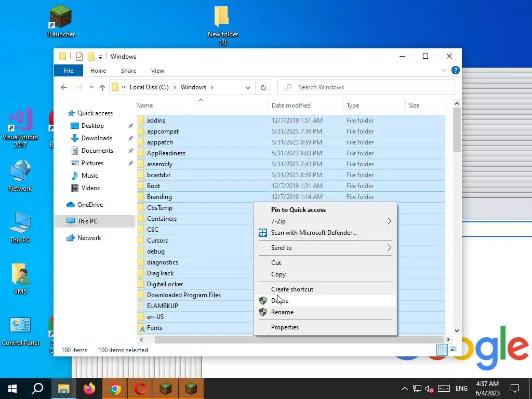Screen dimensions: 532x399
Task: Select Copy from context menu
Action: (x=325, y=274)
